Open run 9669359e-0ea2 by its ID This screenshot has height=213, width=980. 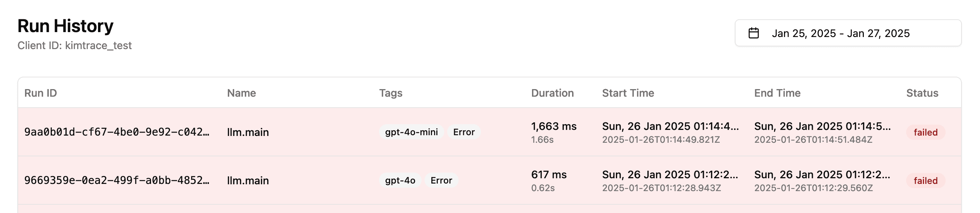[117, 180]
